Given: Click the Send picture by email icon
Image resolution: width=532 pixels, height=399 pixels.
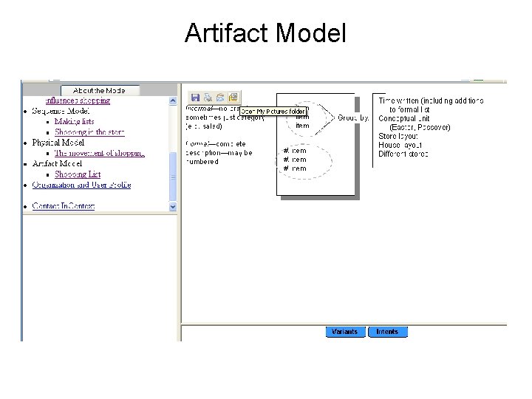Looking at the screenshot, I should [220, 98].
